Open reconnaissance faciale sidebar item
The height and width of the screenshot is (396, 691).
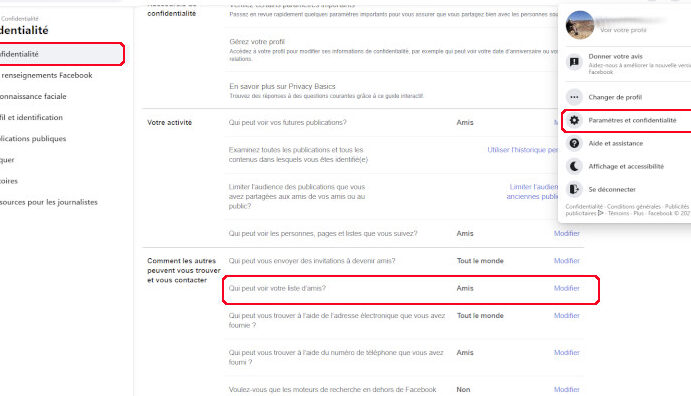click(33, 96)
